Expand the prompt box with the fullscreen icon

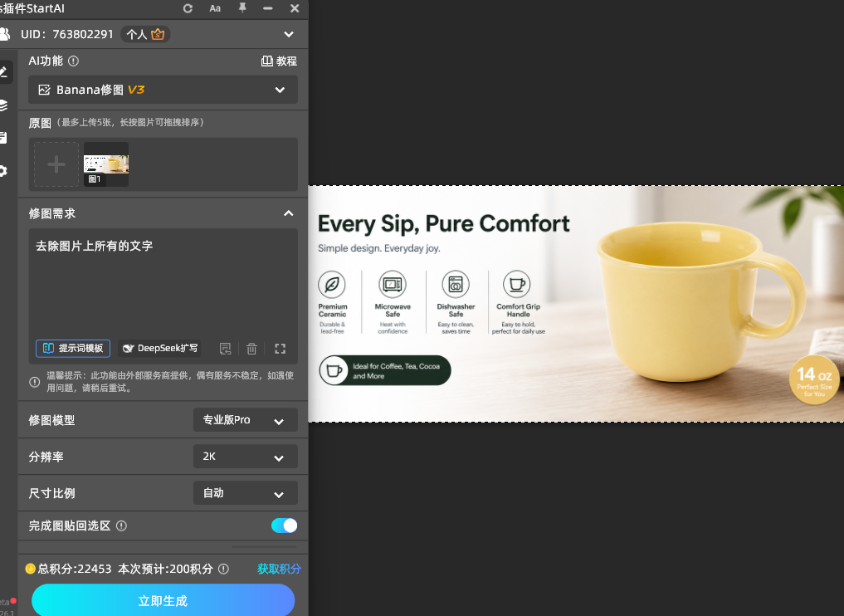280,349
